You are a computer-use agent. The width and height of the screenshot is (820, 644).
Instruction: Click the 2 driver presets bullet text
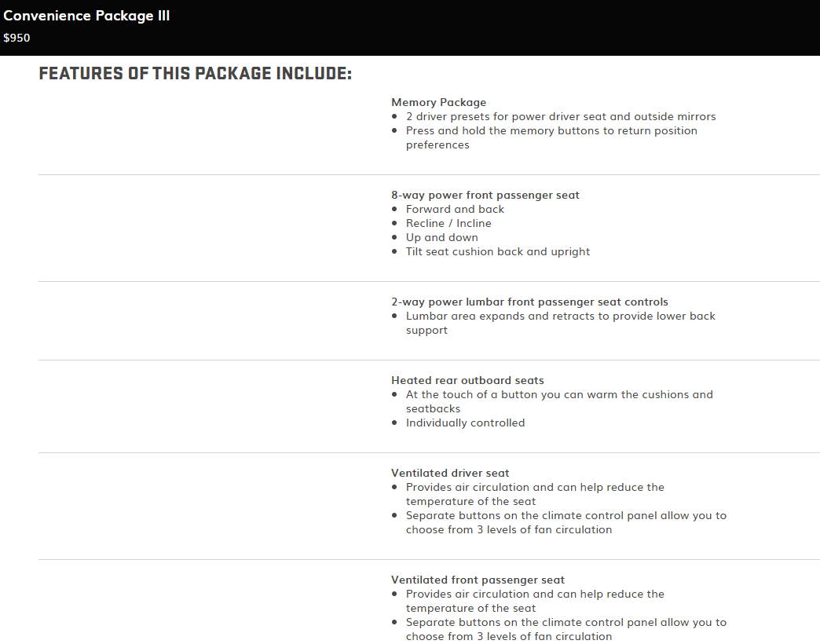point(561,116)
